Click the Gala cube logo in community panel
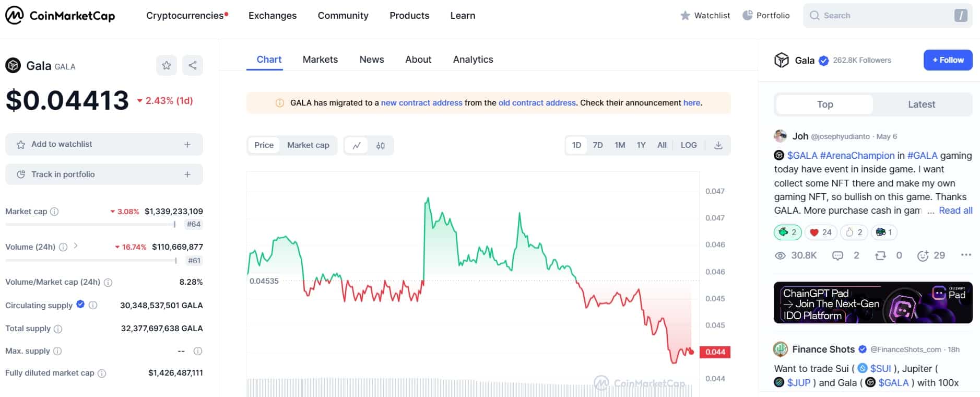Screen dimensions: 980x397 [782, 60]
